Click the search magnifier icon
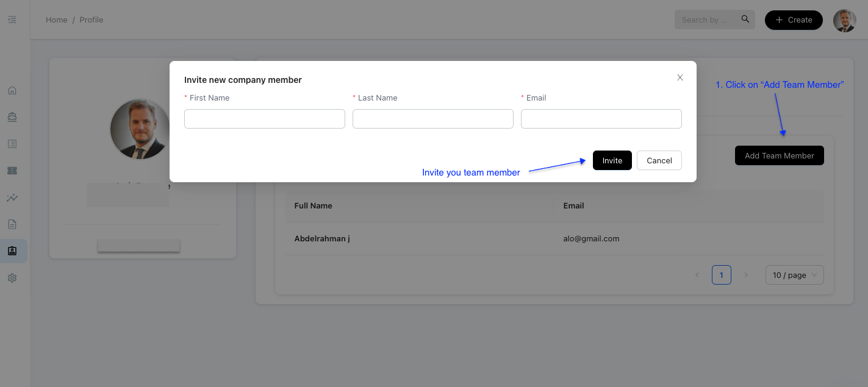Screen dimensions: 868x387 745,20
